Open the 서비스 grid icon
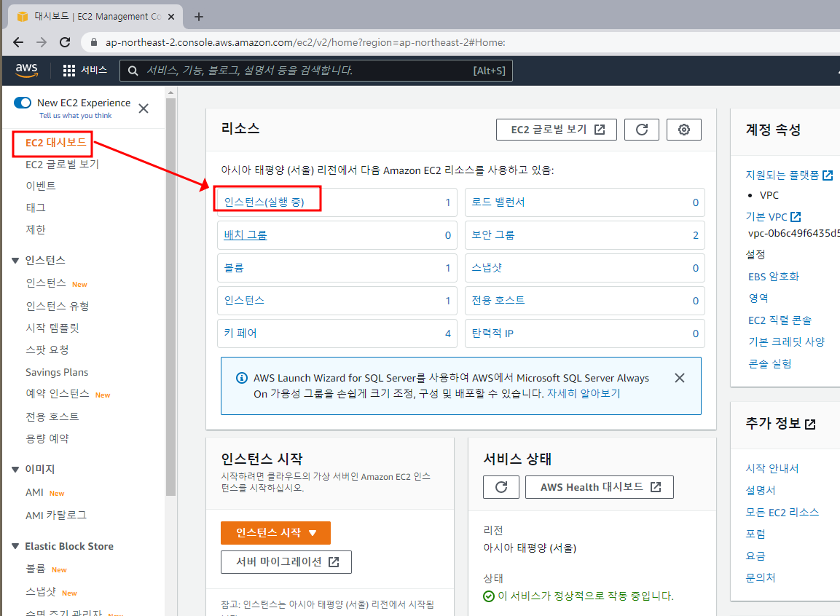The height and width of the screenshot is (616, 840). click(x=68, y=71)
